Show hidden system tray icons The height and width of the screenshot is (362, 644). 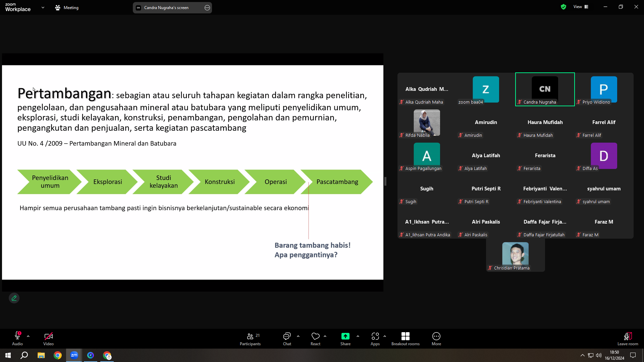point(582,355)
